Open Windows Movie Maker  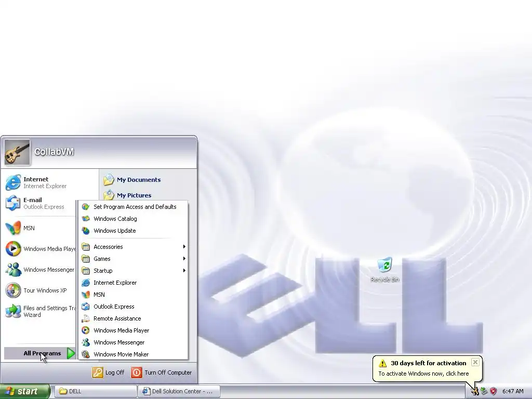(134, 354)
